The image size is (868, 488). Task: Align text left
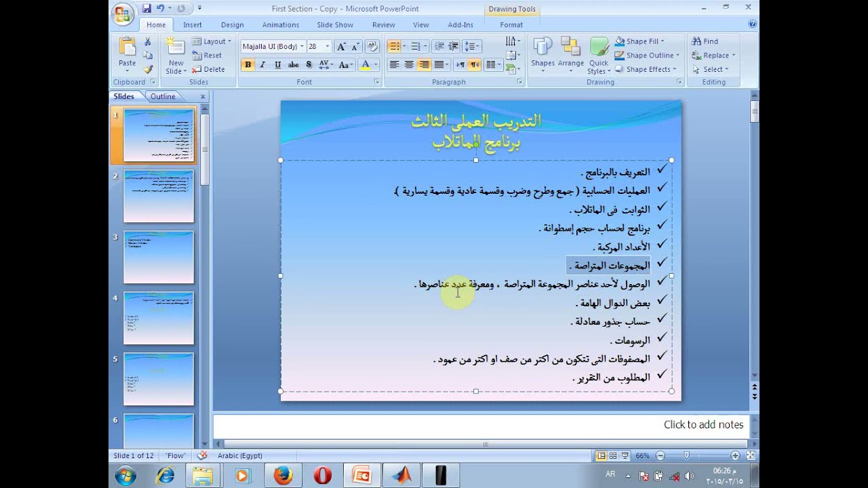pos(394,64)
